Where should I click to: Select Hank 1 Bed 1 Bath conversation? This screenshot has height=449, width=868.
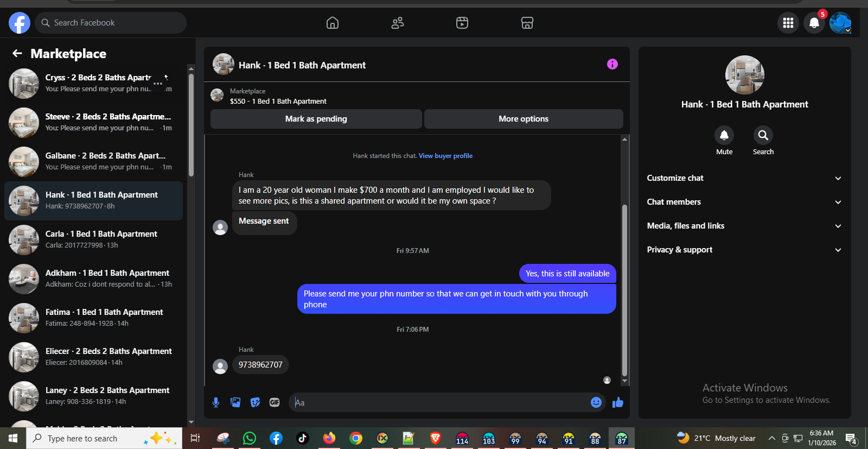93,201
